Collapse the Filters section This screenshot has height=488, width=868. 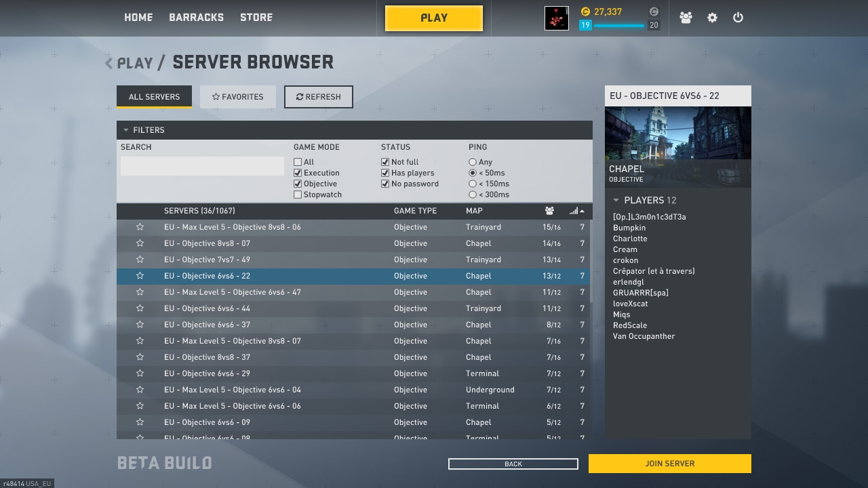(x=126, y=130)
